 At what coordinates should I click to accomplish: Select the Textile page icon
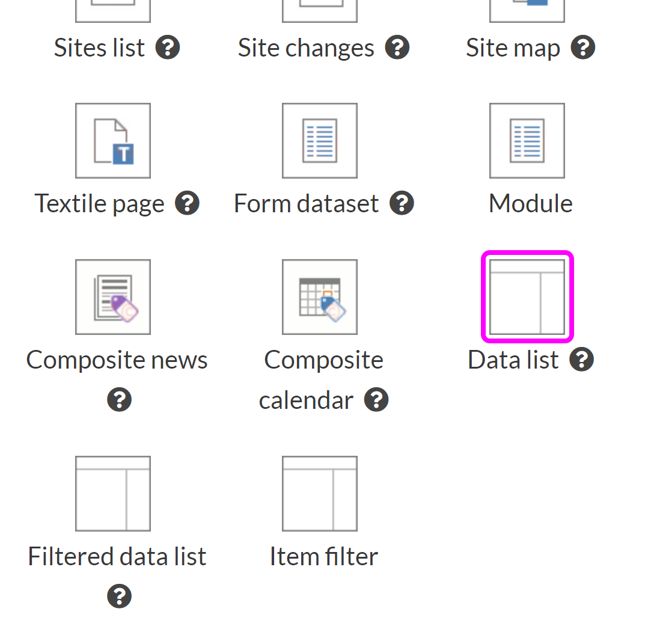113,141
